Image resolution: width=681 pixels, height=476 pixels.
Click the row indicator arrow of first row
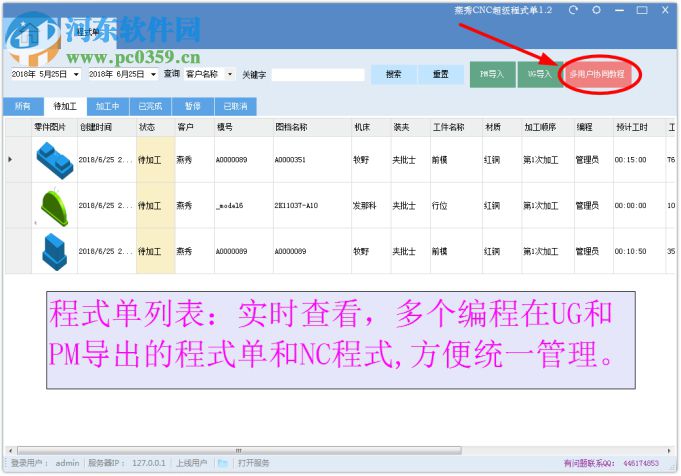coord(10,159)
